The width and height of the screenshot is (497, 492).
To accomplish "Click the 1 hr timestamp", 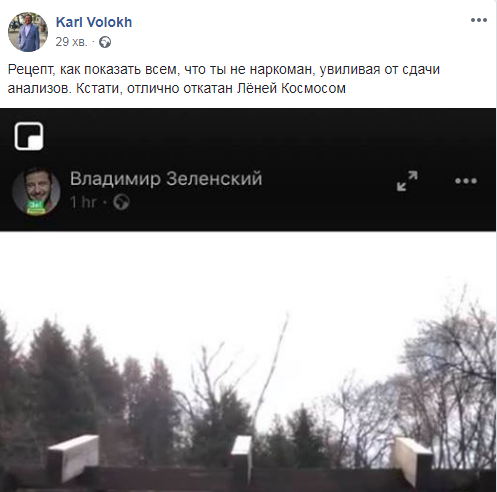I will tap(83, 202).
